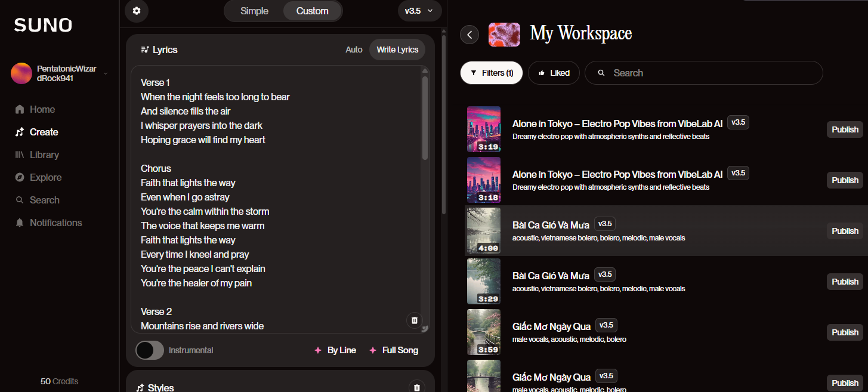Click lyric line "Faith that lights the way" first occurrence
Viewport: 868px width, 392px height.
(188, 183)
